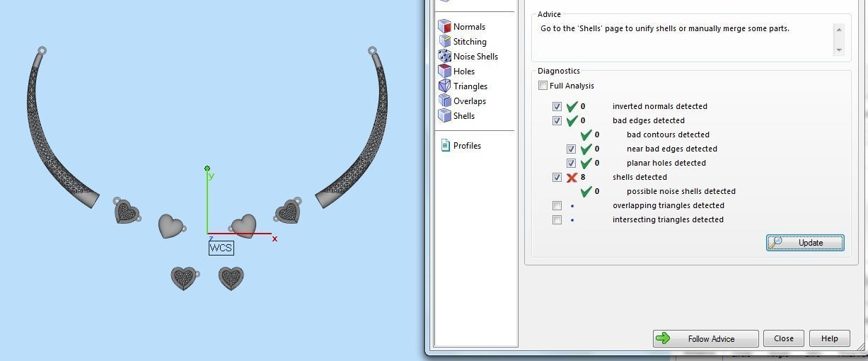The image size is (868, 361).
Task: Select the Normals list item
Action: (469, 27)
